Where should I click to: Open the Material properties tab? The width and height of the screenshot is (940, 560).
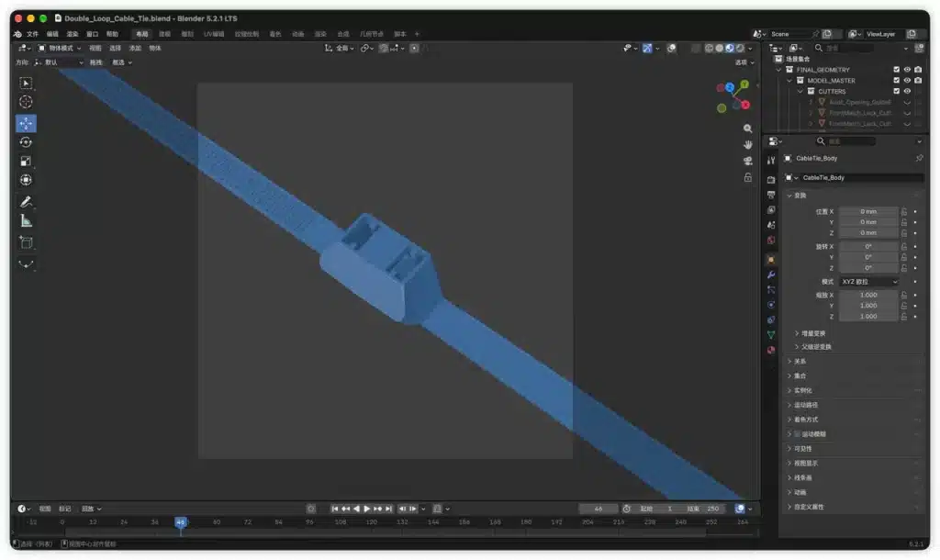pyautogui.click(x=771, y=350)
